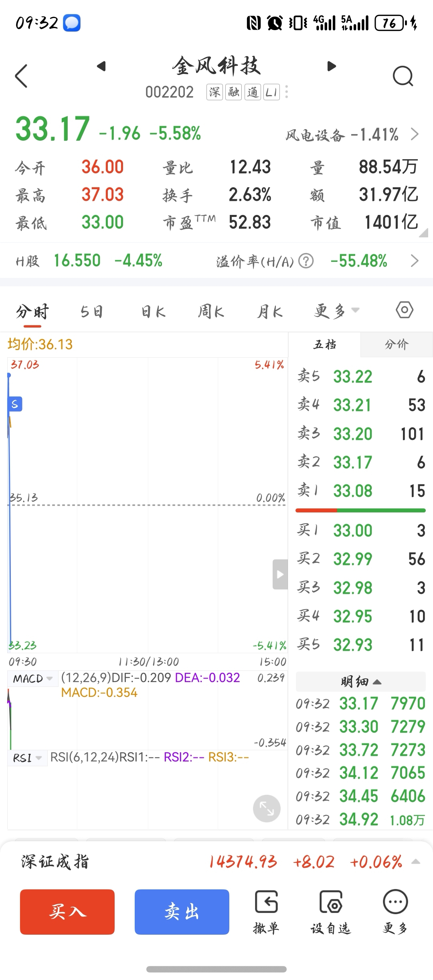Select the 卖3 33.20 price row

(x=360, y=434)
